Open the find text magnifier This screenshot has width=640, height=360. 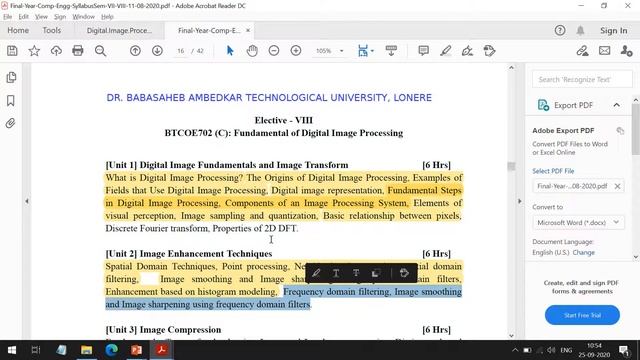pyautogui.click(x=100, y=51)
